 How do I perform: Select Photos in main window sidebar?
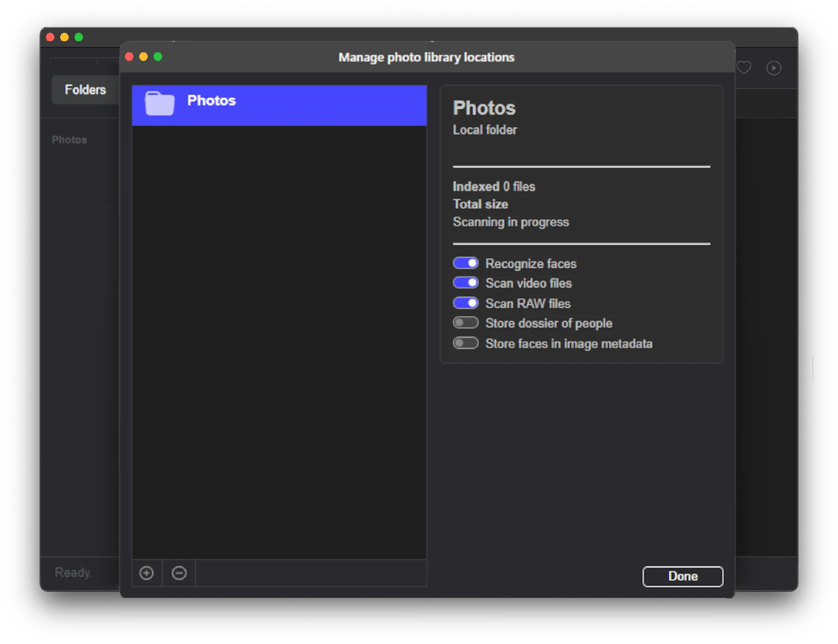69,140
